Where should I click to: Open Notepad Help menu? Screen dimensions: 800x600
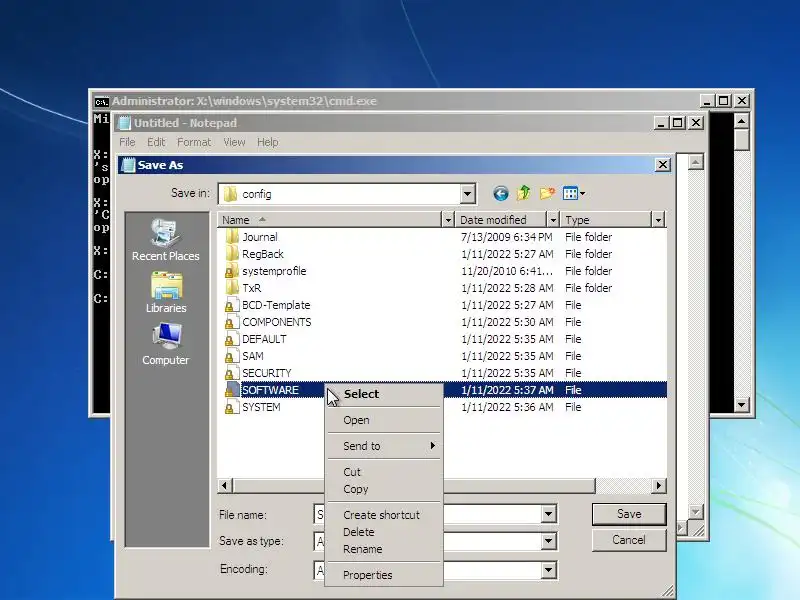click(267, 142)
